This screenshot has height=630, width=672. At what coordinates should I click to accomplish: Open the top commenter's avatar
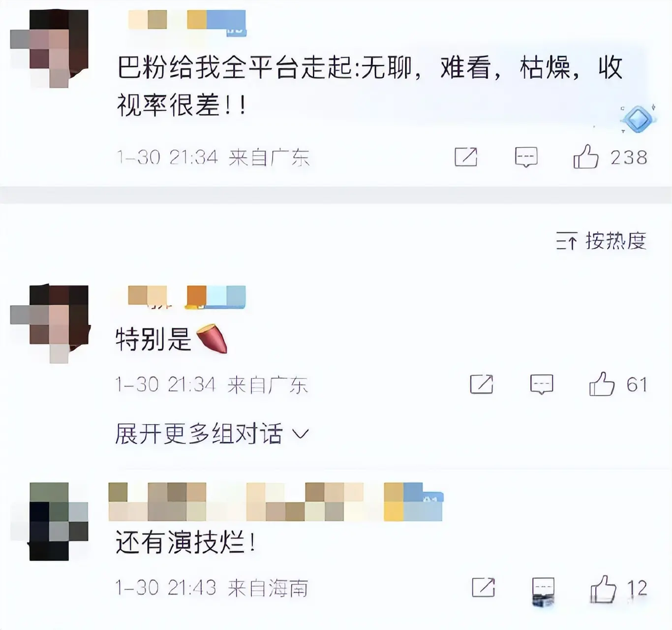click(49, 49)
